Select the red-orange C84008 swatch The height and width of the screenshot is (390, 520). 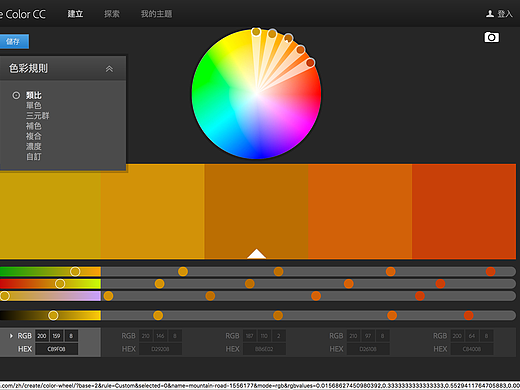coord(464,211)
